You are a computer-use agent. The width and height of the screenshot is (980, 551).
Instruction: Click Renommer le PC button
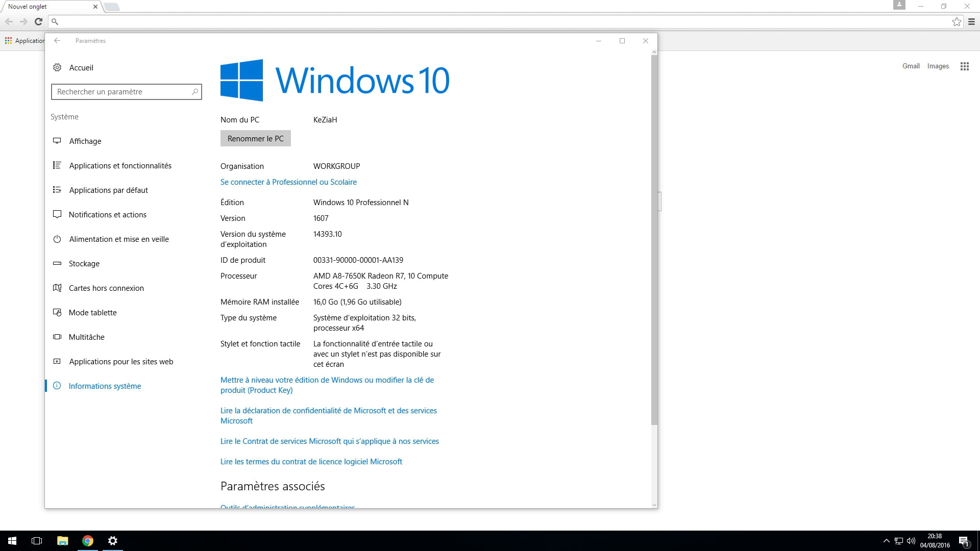pyautogui.click(x=255, y=139)
